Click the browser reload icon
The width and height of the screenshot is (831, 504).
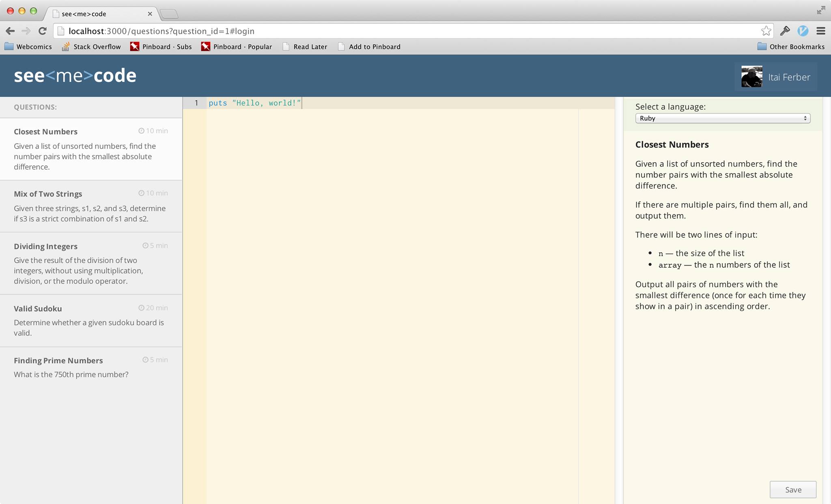tap(42, 31)
